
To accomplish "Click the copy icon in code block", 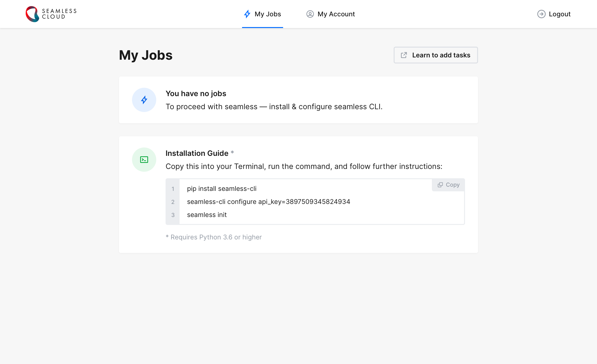I will click(440, 185).
